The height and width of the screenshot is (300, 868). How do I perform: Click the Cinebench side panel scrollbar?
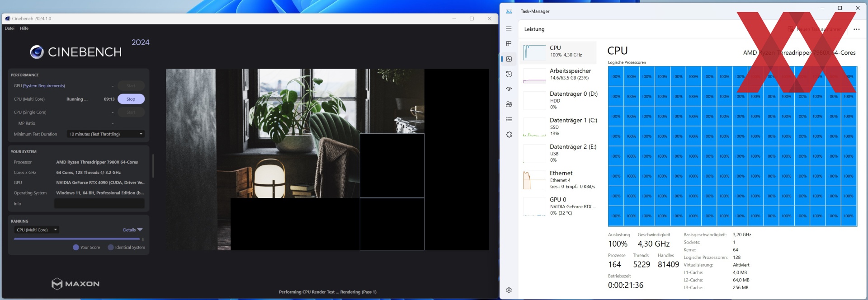(x=153, y=166)
